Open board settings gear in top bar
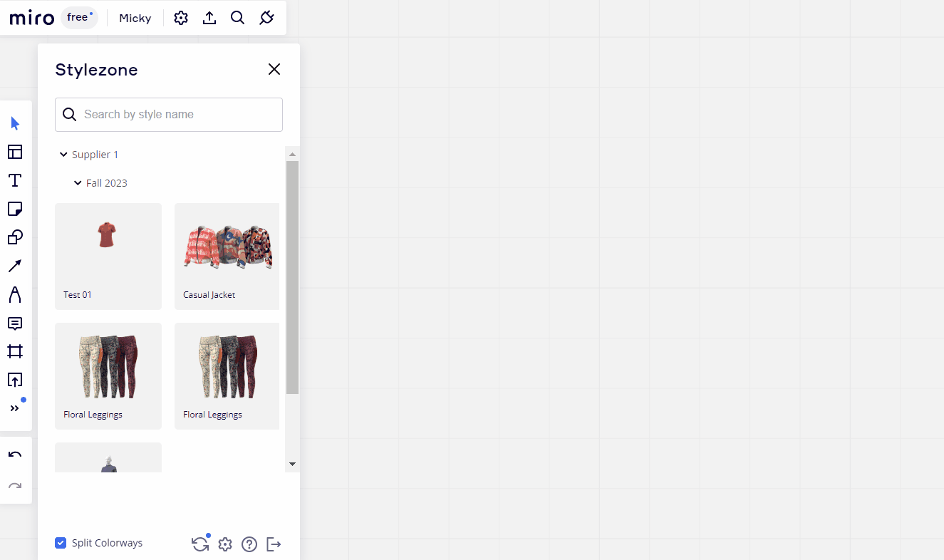The image size is (944, 560). (x=181, y=18)
